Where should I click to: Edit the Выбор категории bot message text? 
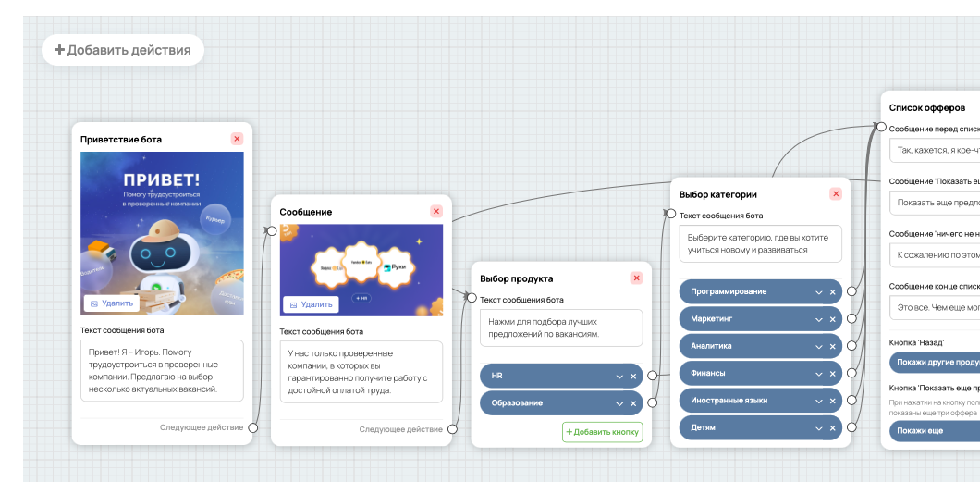click(761, 244)
